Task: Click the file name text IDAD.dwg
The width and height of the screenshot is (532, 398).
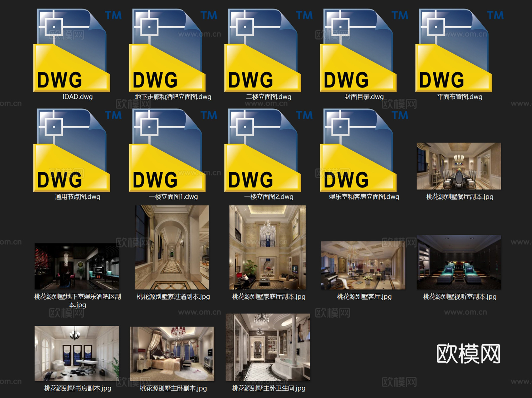Action: [x=77, y=97]
